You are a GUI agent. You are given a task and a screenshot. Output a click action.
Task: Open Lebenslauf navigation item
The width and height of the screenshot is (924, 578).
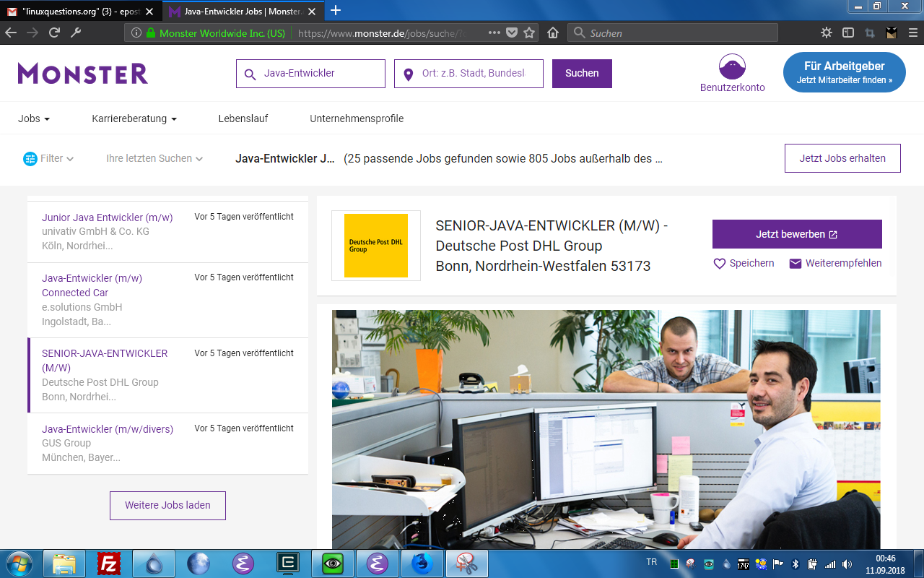click(243, 118)
